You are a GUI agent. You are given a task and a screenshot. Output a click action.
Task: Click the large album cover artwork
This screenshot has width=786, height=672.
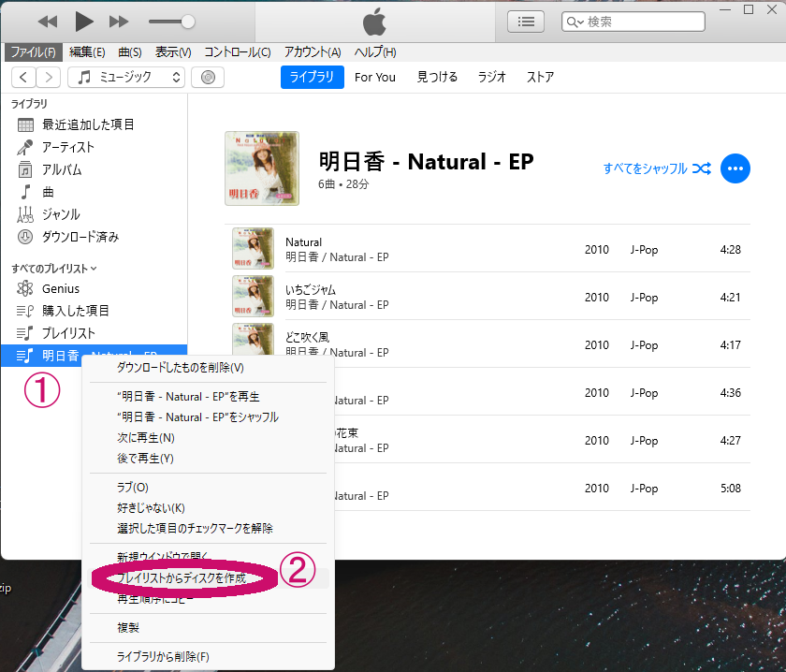[x=262, y=168]
